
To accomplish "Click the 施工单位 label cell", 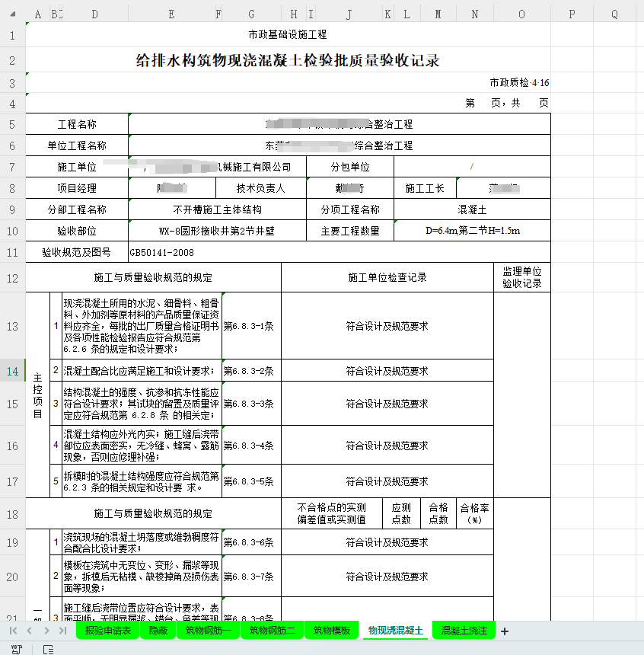I will pos(77,167).
